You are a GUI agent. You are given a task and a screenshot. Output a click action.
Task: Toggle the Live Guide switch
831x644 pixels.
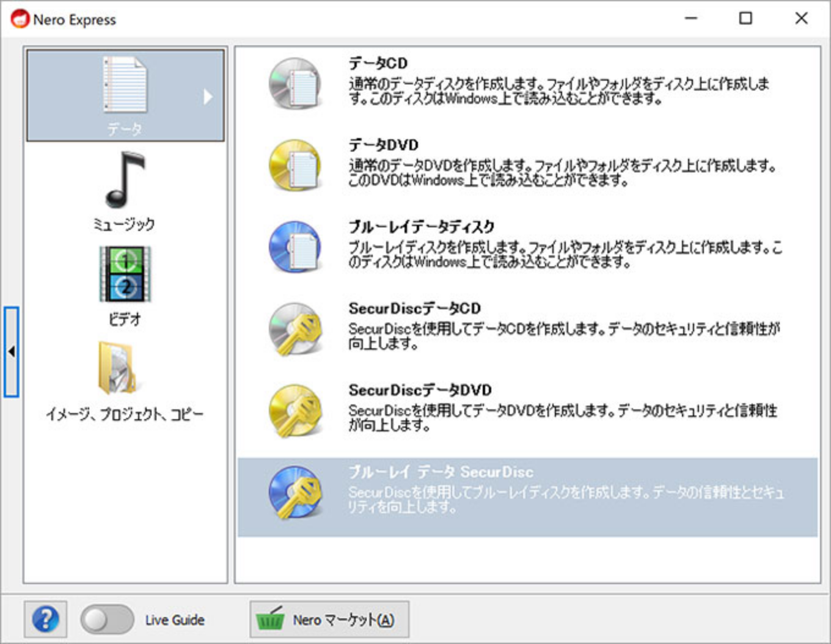(x=107, y=620)
